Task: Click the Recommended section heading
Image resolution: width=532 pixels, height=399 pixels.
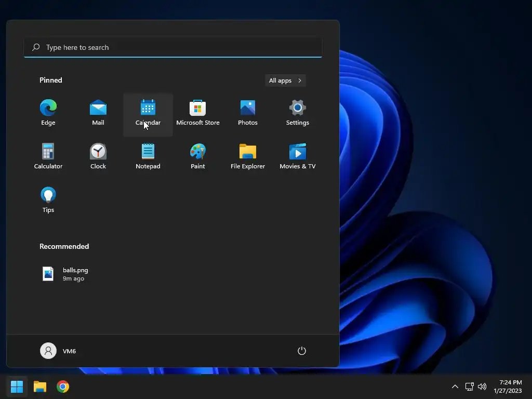Action: click(x=64, y=246)
